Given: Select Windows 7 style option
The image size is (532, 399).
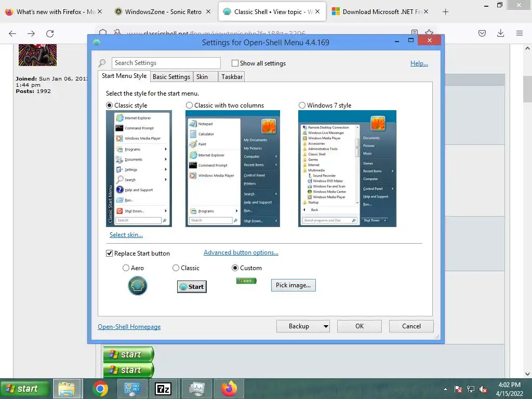Looking at the screenshot, I should [302, 105].
